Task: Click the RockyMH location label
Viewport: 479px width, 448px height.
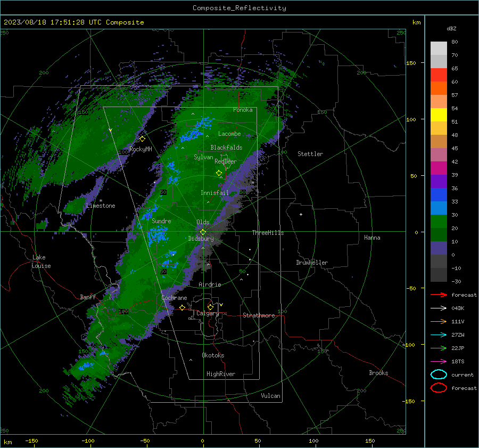Action: pyautogui.click(x=141, y=149)
